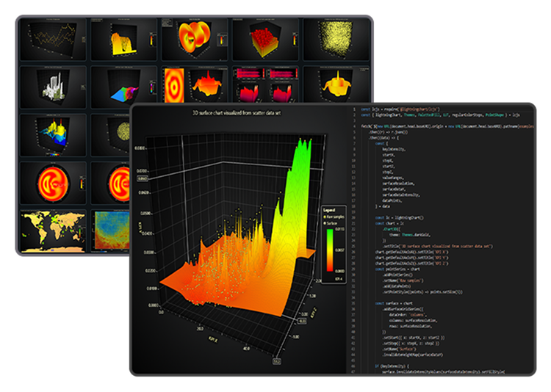Click the 'Legend' heading in the legend box
The image size is (551, 392).
(329, 210)
